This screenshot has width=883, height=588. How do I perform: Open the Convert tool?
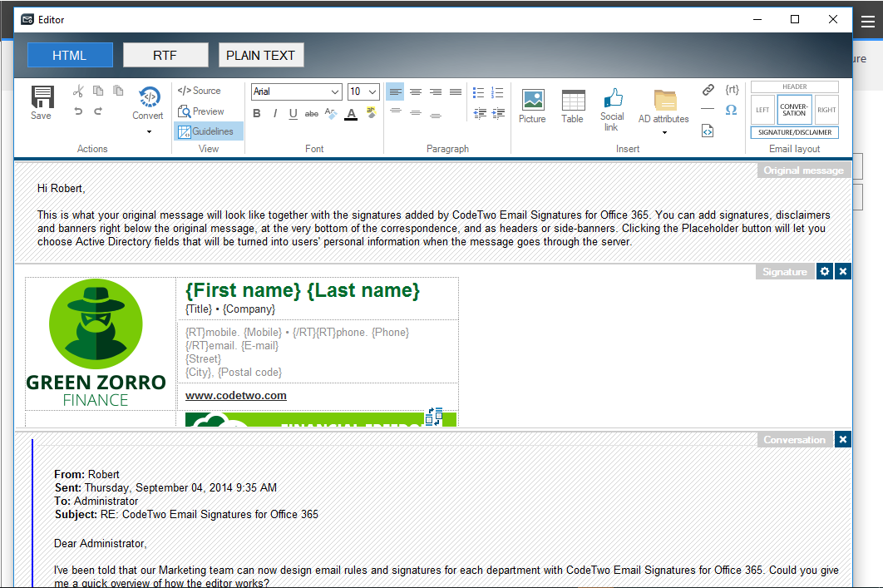[148, 103]
